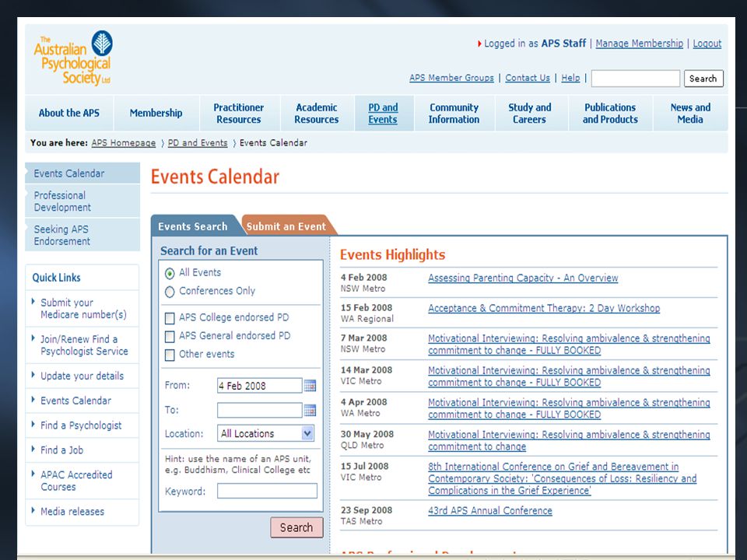Open Assessing Parenting Capacity - An Overview event

523,278
